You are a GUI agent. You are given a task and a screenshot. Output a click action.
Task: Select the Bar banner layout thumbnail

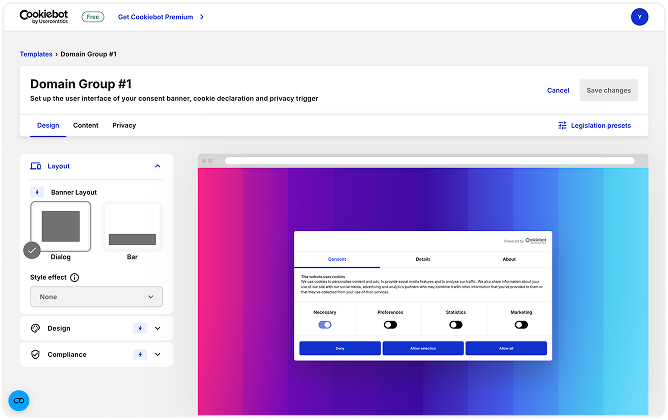pos(132,228)
